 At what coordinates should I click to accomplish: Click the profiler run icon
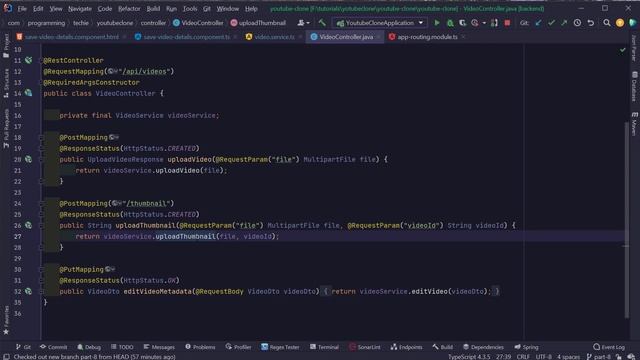[475, 23]
